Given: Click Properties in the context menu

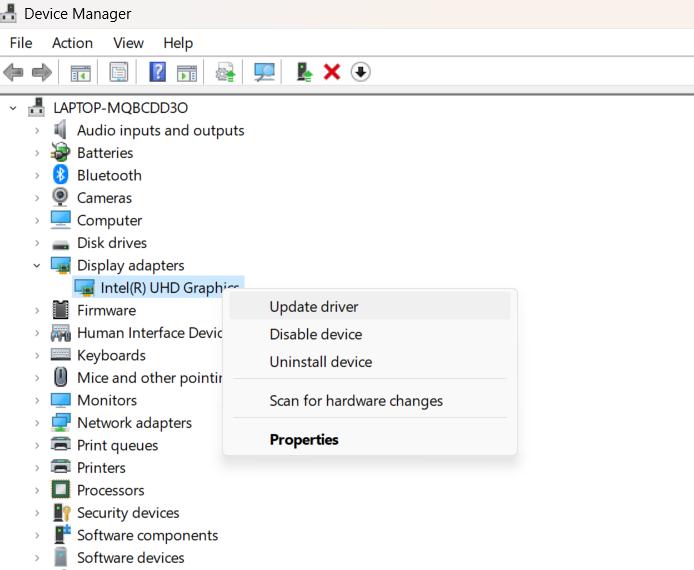Looking at the screenshot, I should 304,440.
